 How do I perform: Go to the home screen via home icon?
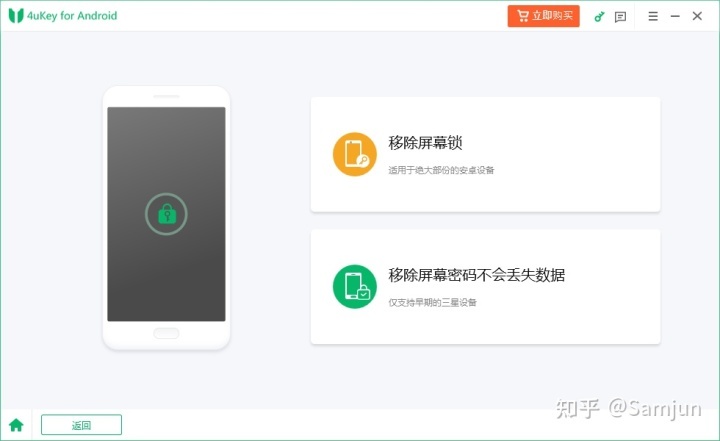[16, 425]
